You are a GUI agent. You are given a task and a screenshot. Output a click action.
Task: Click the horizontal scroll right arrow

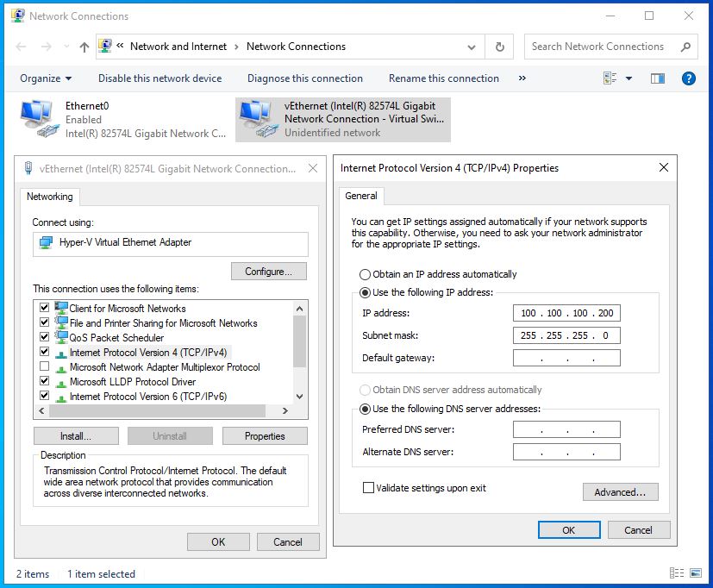coord(285,411)
